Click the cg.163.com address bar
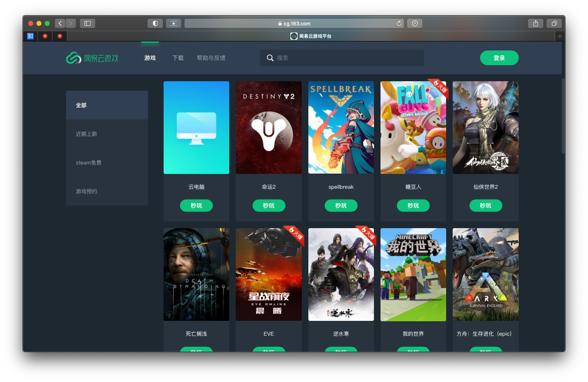 [x=294, y=23]
